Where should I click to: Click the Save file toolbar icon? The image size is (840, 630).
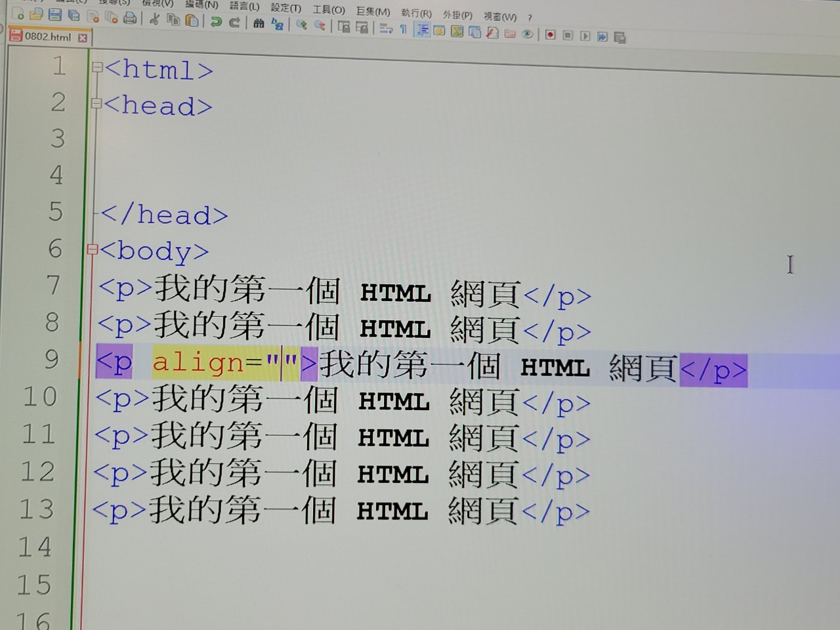click(x=54, y=16)
